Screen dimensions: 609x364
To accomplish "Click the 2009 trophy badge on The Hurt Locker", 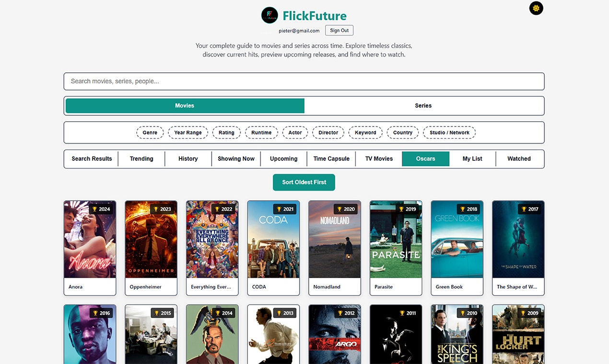I will point(529,312).
